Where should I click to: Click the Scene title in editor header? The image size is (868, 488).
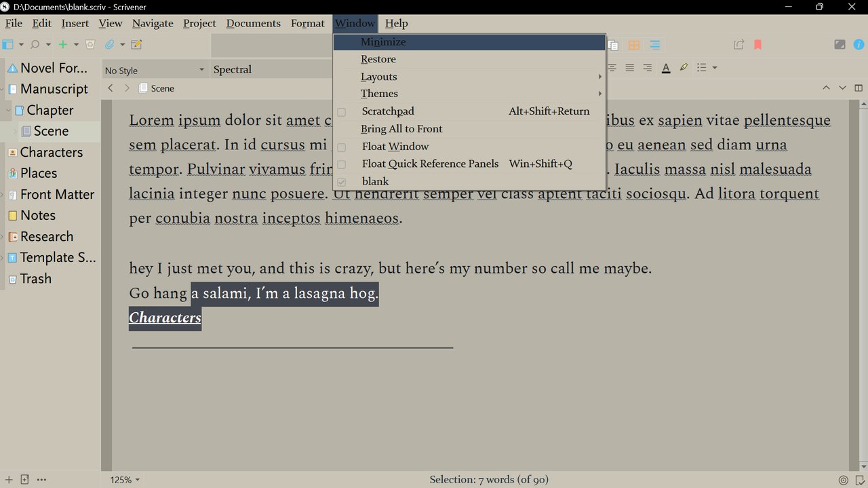[x=163, y=88]
